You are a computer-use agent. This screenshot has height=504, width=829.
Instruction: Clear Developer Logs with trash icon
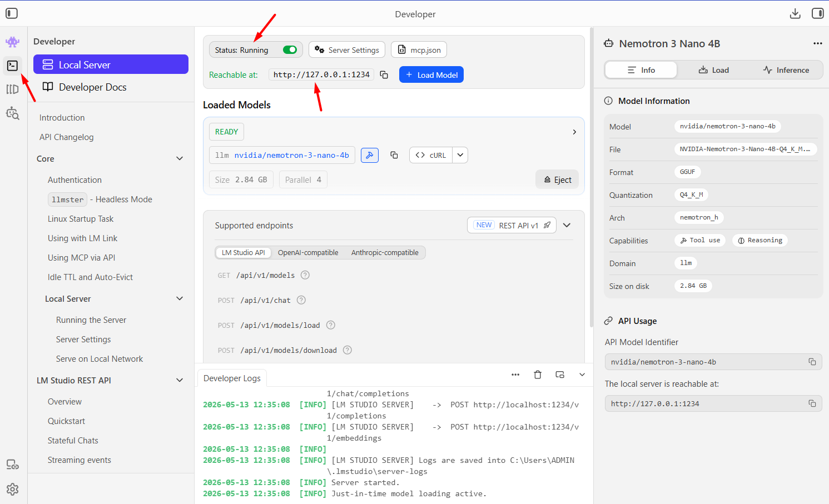coord(538,375)
